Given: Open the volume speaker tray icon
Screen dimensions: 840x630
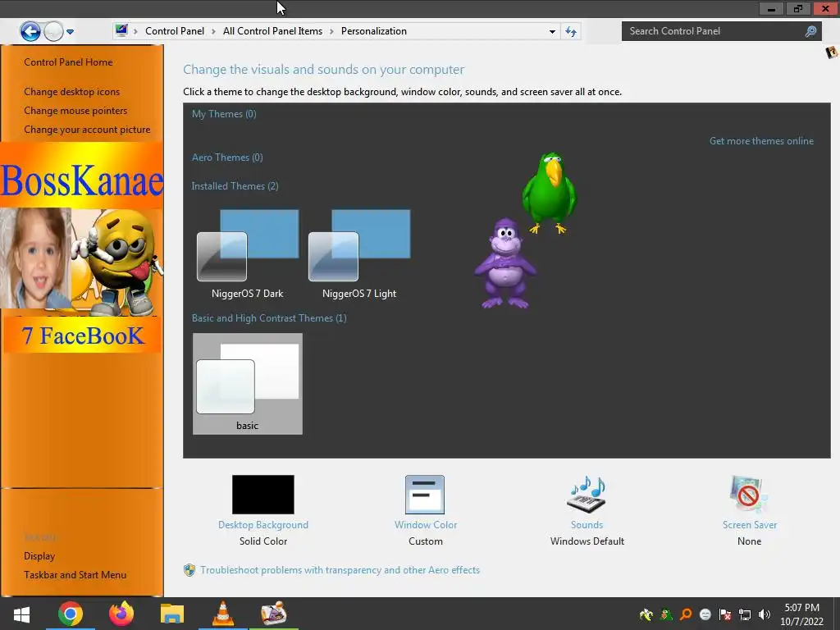Looking at the screenshot, I should pos(765,614).
